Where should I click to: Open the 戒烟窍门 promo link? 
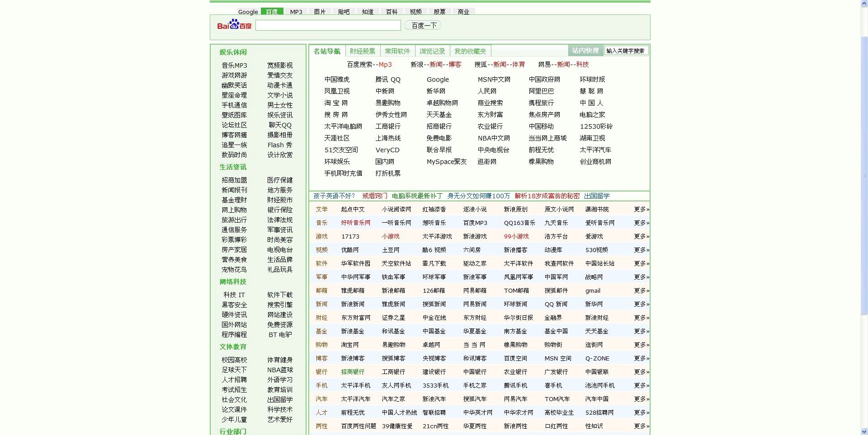click(x=375, y=196)
